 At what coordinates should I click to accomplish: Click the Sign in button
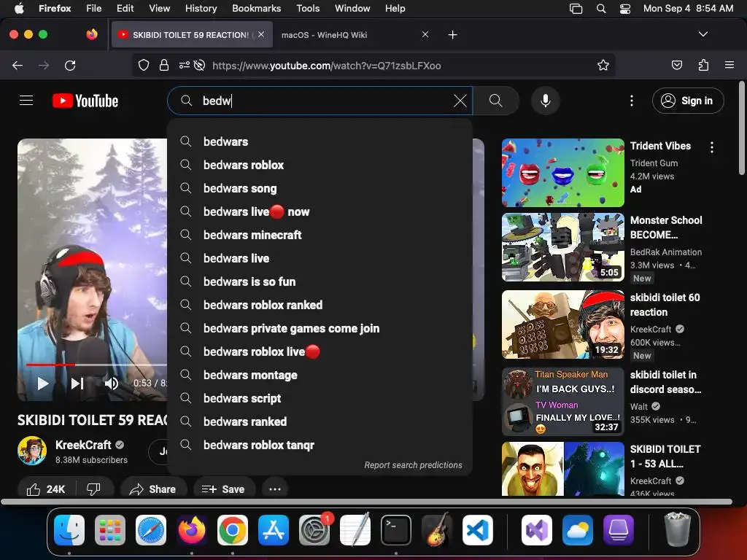click(x=688, y=101)
